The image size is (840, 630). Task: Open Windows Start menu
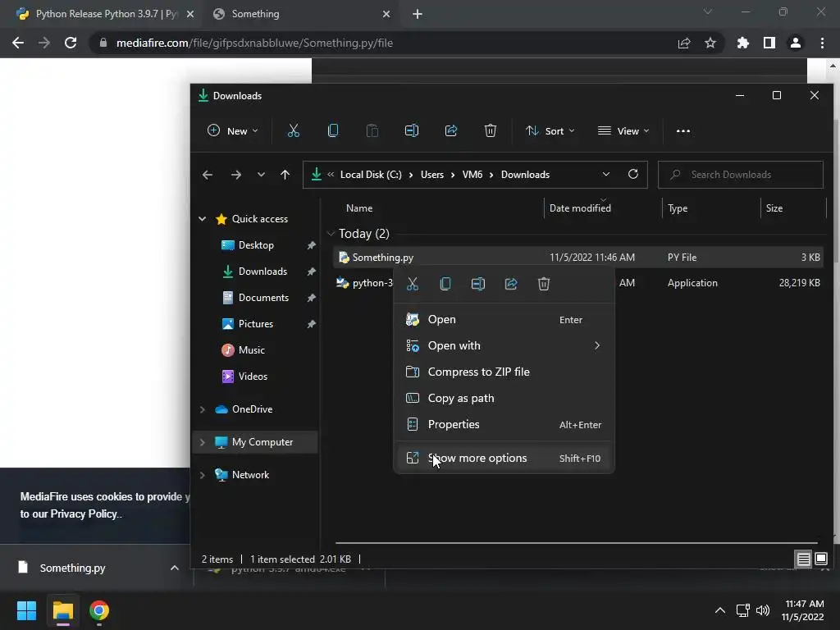pyautogui.click(x=26, y=610)
